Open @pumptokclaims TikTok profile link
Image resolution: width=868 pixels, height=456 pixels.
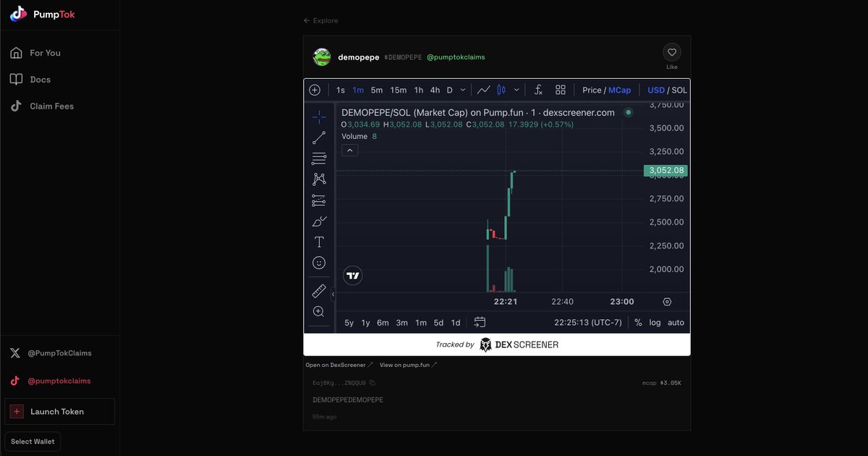[x=51, y=381]
